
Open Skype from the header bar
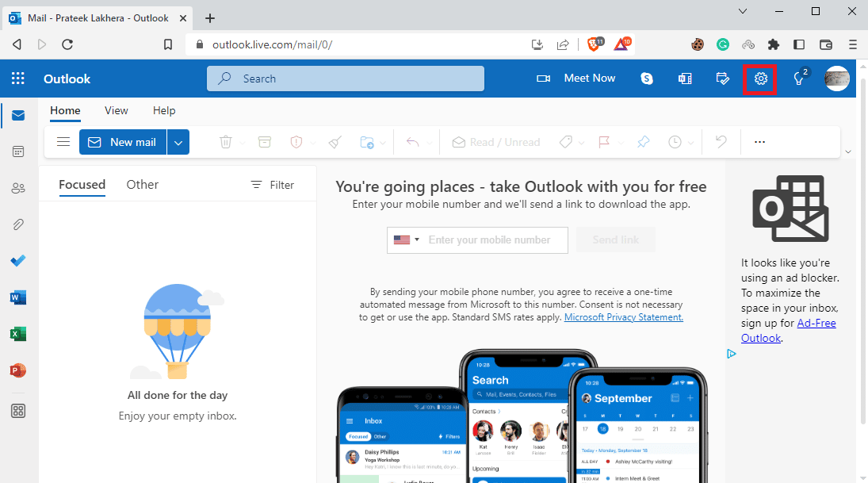[x=647, y=79]
